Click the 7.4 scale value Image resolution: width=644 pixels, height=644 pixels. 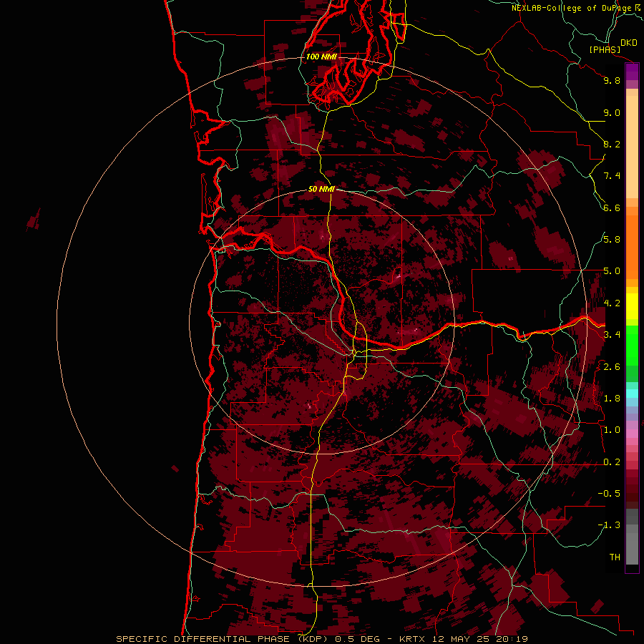click(x=612, y=176)
